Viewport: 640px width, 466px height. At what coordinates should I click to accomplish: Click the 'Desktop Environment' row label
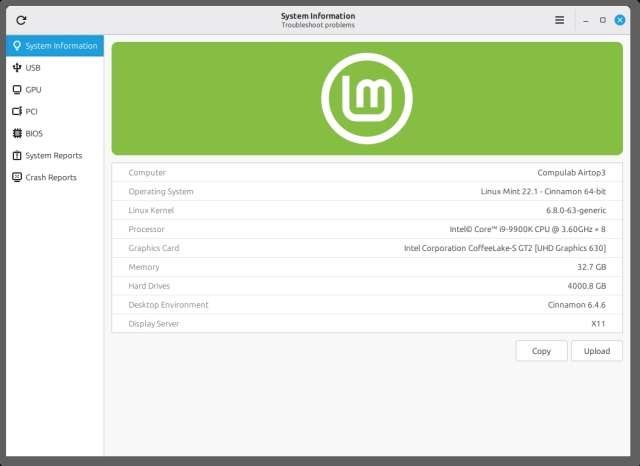click(x=168, y=305)
